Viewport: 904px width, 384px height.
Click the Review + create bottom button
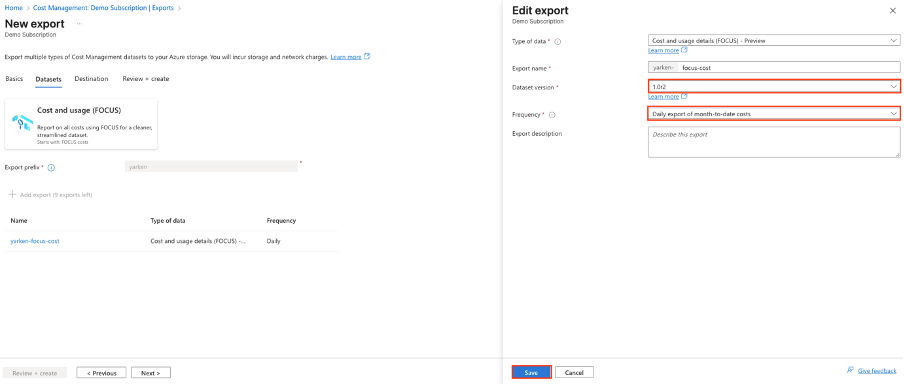click(35, 373)
